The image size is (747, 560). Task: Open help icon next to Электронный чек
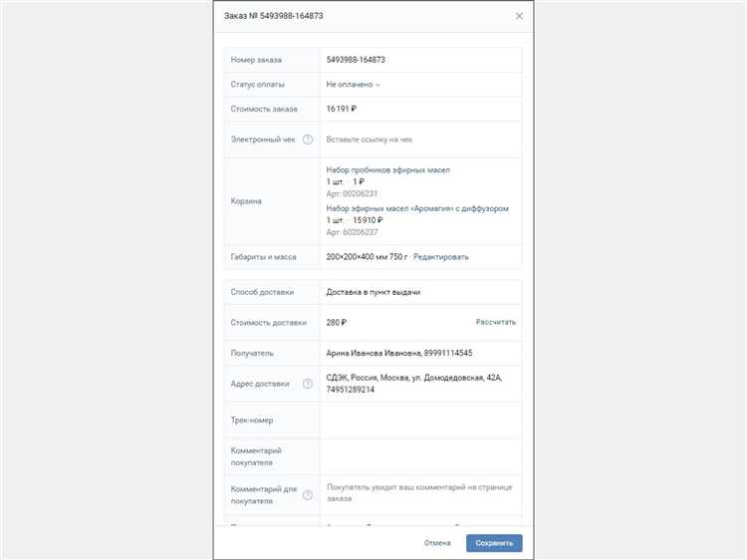(308, 140)
